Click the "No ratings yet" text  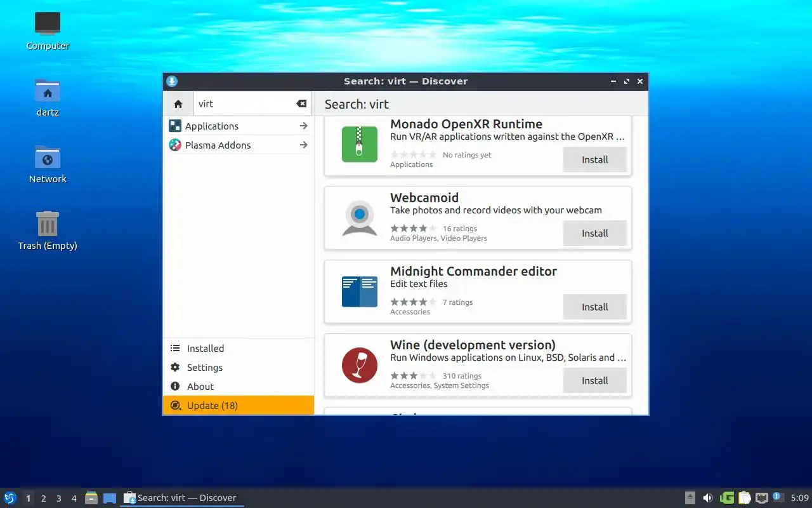click(467, 155)
